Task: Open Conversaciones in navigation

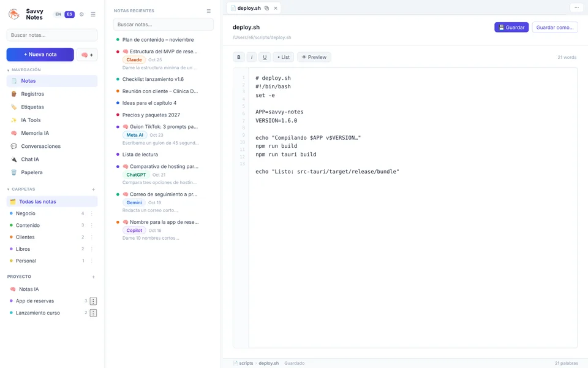Action: point(52,147)
